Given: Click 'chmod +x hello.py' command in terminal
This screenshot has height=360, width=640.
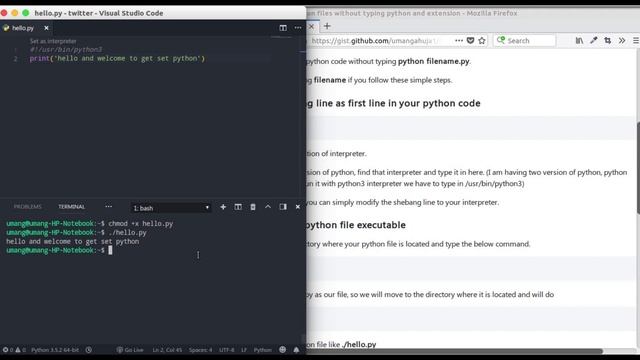Looking at the screenshot, I should coord(141,224).
